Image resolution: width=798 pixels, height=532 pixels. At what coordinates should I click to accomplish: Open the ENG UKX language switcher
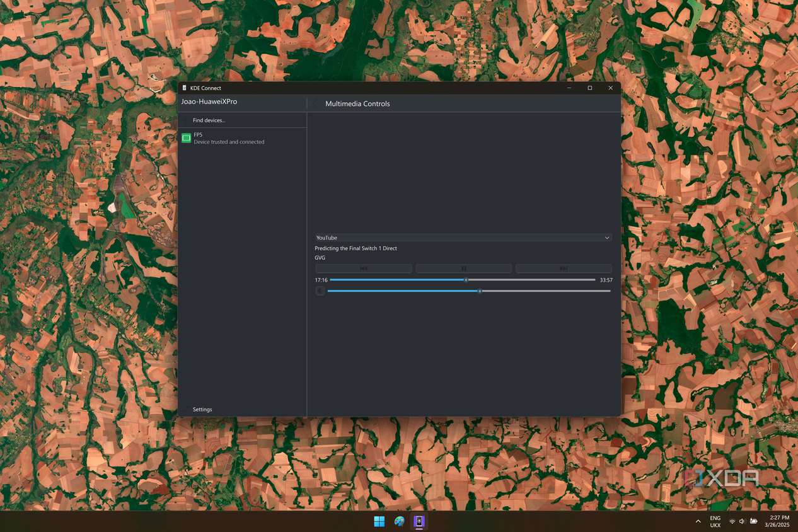coord(715,521)
